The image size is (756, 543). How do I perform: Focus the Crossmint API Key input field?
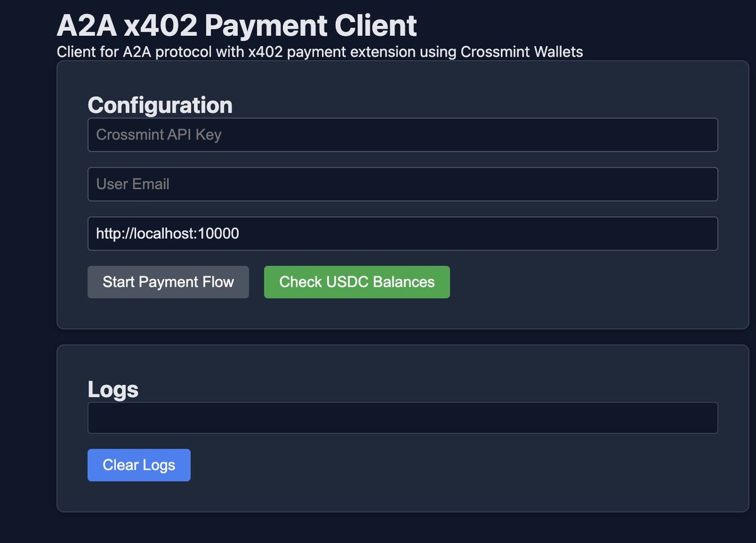(403, 135)
